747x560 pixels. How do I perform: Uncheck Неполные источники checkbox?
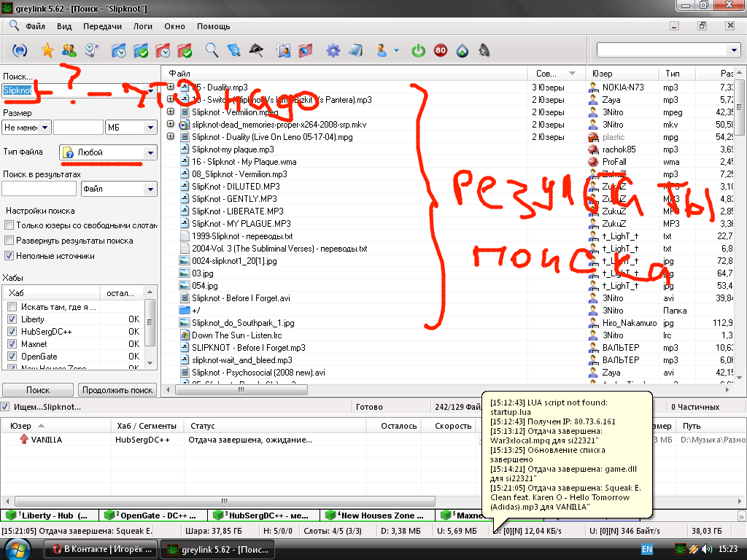[x=9, y=256]
